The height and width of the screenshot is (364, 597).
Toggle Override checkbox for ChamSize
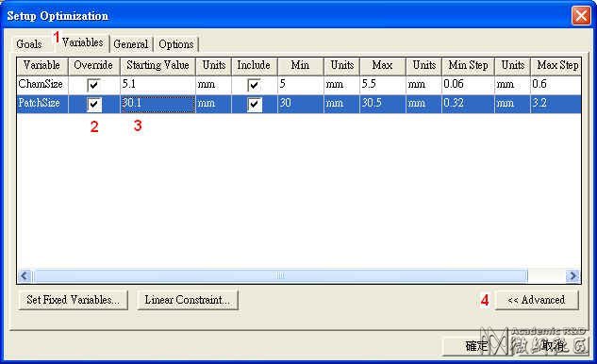click(93, 85)
